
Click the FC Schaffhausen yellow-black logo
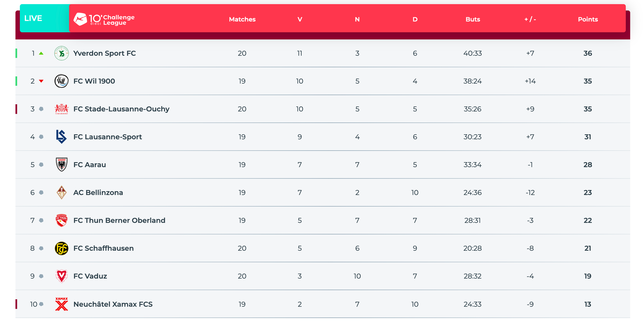[61, 248]
